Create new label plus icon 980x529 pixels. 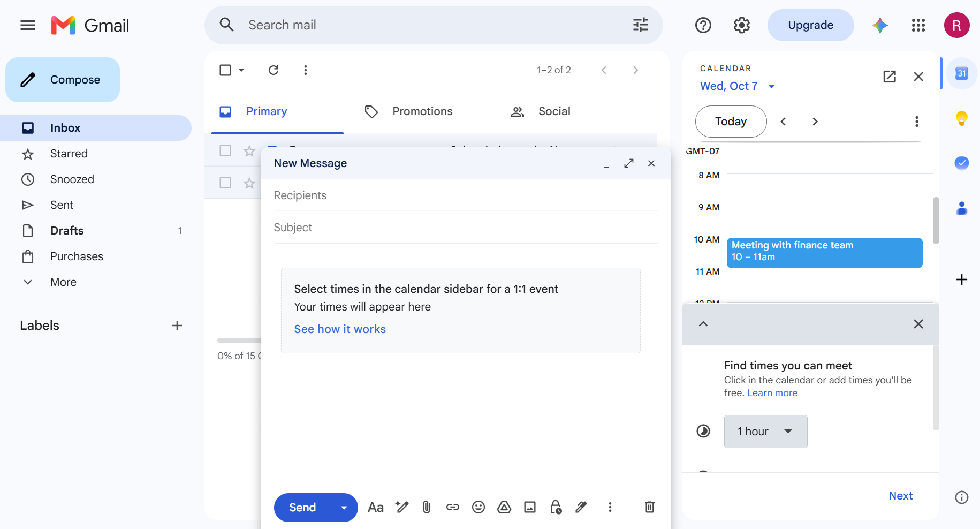tap(177, 326)
